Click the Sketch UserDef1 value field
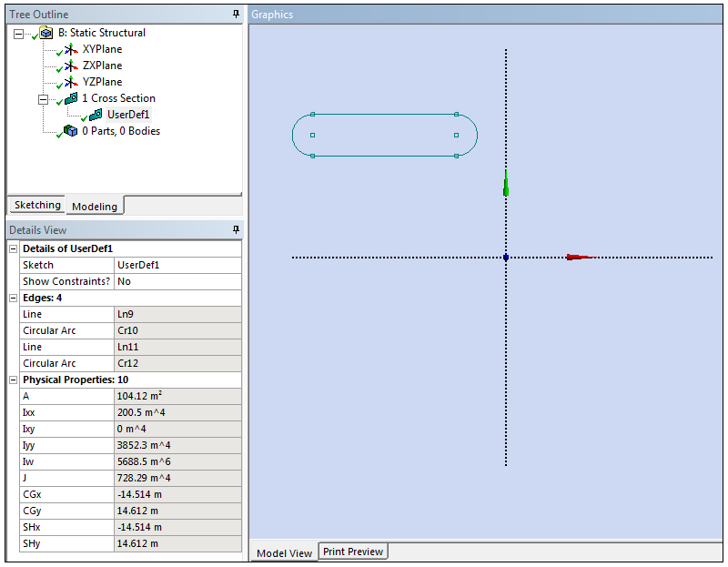This screenshot has width=728, height=567. [x=177, y=265]
